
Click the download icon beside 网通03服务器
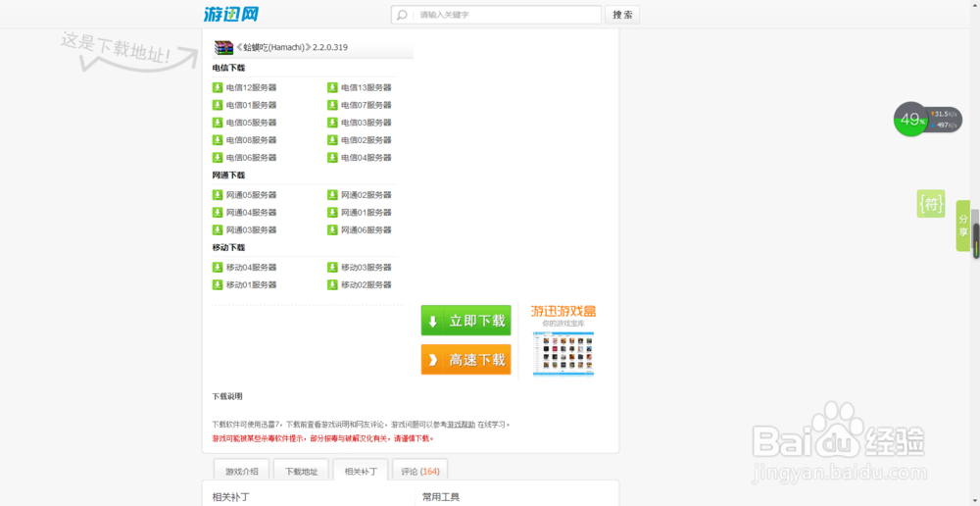[218, 230]
